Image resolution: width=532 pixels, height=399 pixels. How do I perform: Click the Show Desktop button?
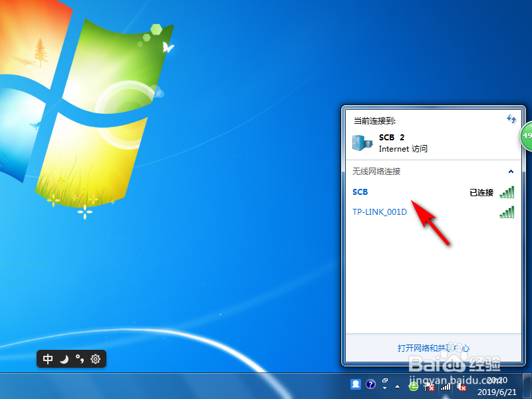[x=527, y=386]
